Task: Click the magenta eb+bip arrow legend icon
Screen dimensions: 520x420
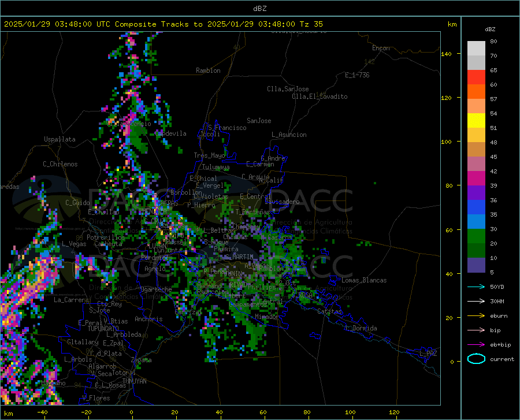Action: [x=476, y=345]
